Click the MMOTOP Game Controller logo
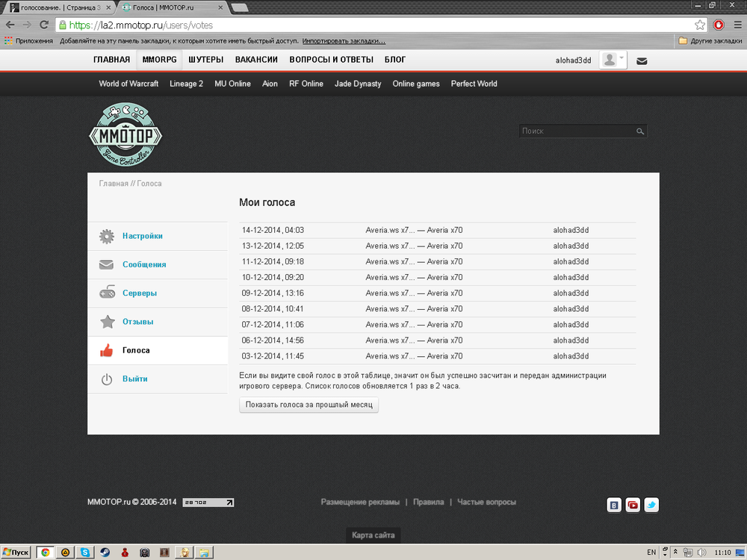Viewport: 747px width, 560px height. tap(125, 135)
